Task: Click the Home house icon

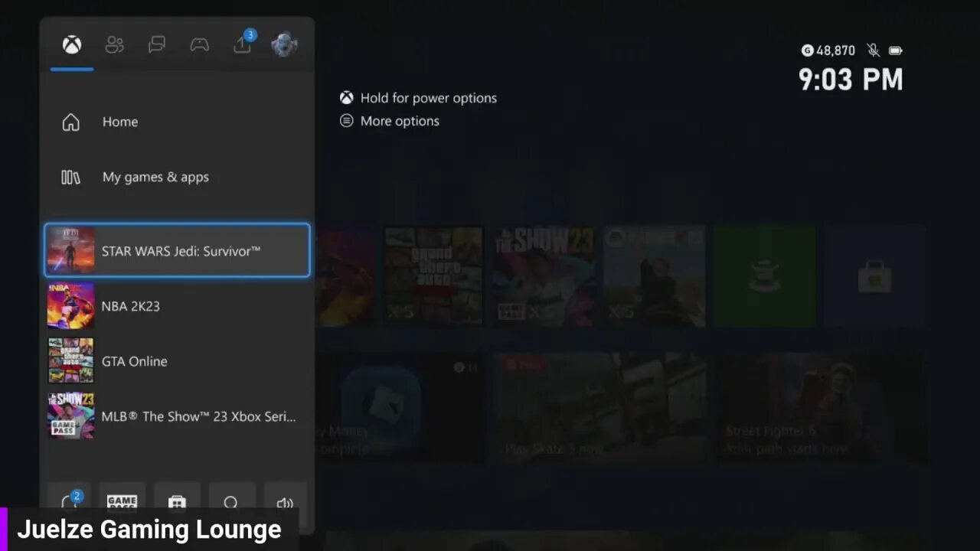Action: tap(70, 122)
